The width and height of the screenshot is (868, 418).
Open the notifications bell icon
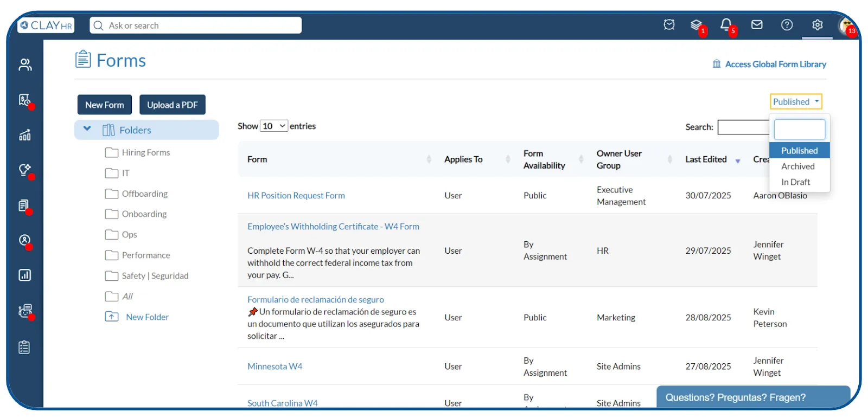click(726, 25)
